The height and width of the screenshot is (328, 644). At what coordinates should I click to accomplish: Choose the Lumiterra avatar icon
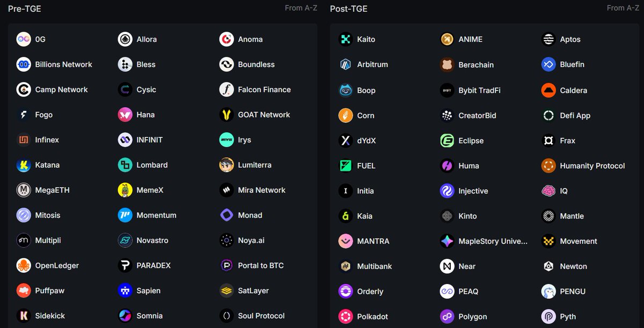[226, 165]
